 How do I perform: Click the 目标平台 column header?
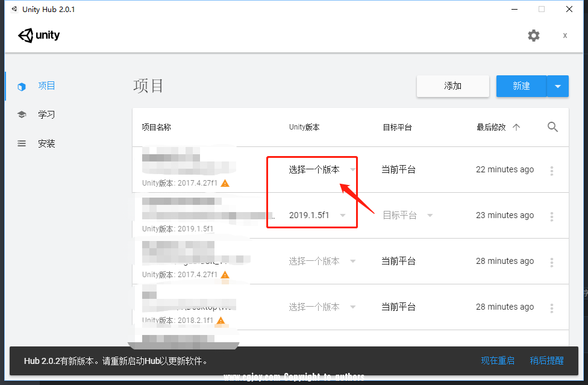click(x=397, y=127)
